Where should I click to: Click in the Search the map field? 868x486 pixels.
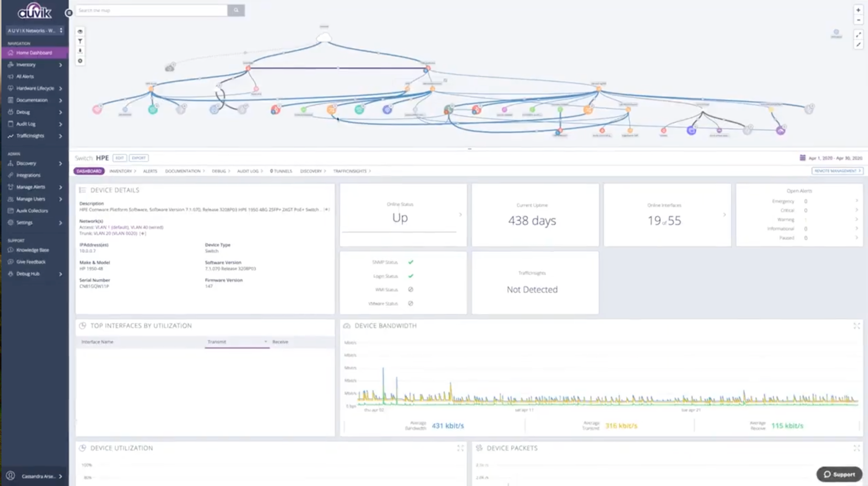coord(151,10)
